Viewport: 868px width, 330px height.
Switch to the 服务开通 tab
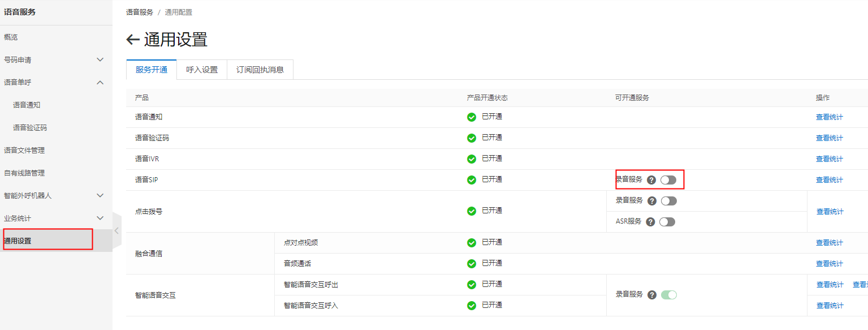tap(152, 70)
